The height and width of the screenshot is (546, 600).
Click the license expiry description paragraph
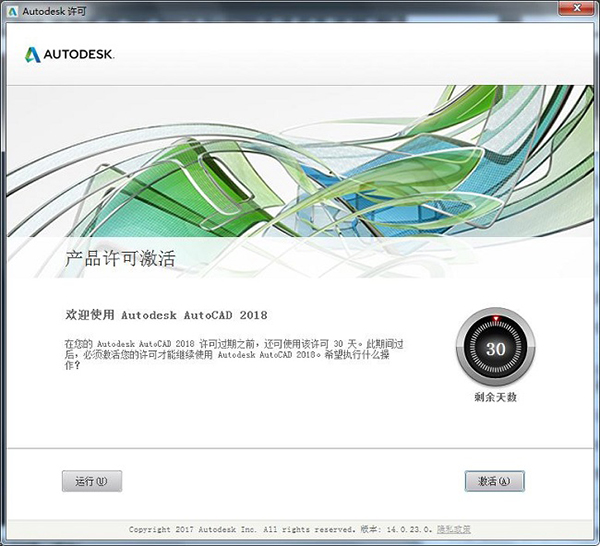point(234,355)
